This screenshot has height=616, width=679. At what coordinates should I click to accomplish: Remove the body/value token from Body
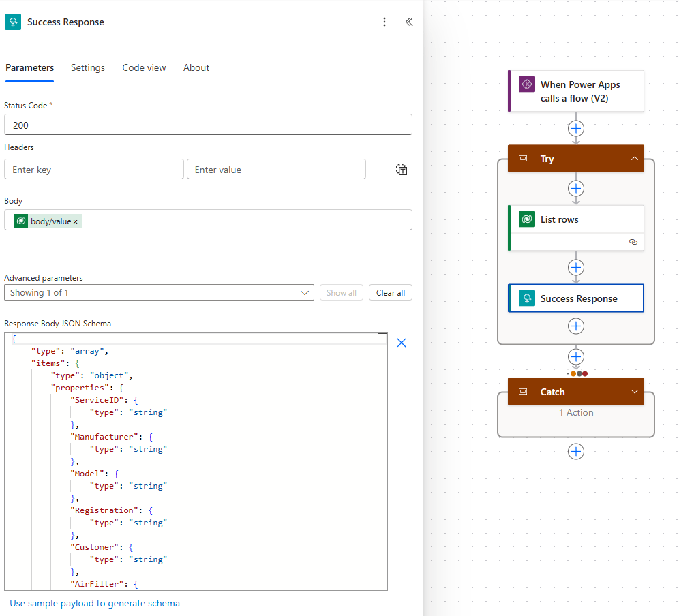point(76,221)
